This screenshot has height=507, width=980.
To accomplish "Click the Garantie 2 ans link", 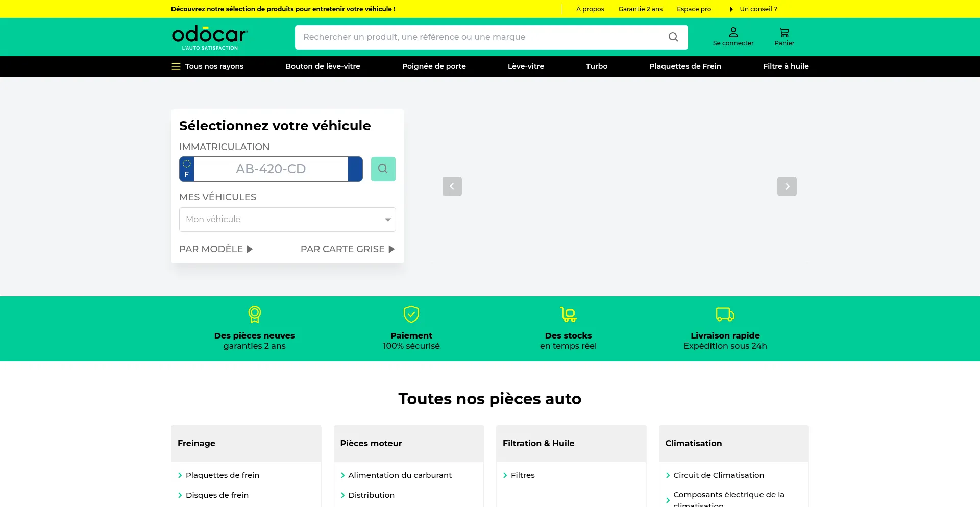I will [x=641, y=9].
